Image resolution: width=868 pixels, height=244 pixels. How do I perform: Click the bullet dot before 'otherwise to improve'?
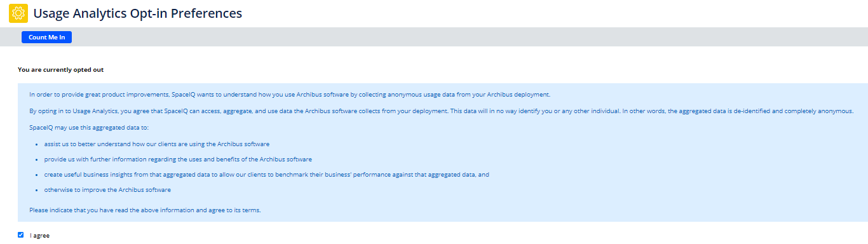point(37,191)
